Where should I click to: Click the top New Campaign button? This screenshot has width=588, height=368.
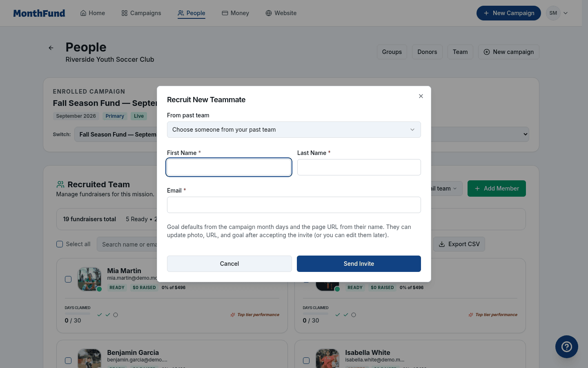[x=509, y=13]
